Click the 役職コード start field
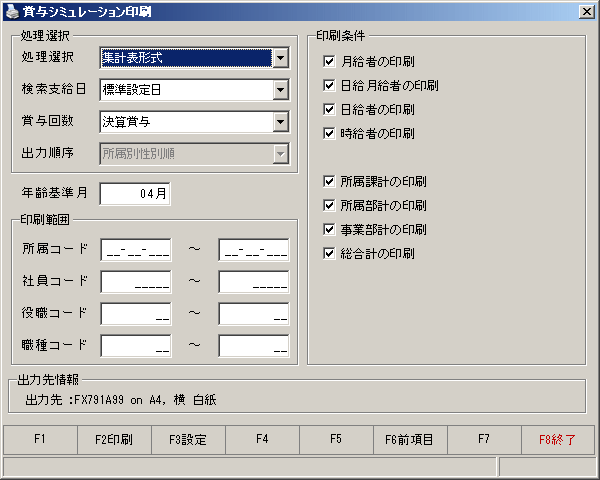Image resolution: width=600 pixels, height=480 pixels. [x=136, y=314]
